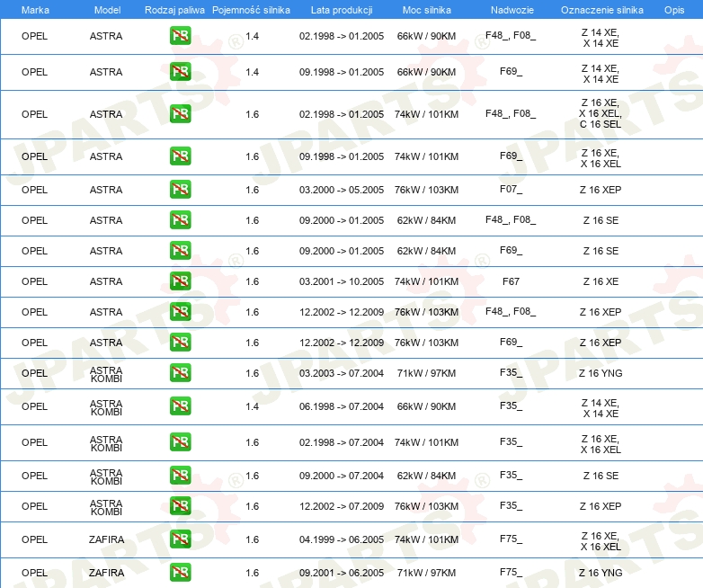The width and height of the screenshot is (703, 588).
Task: Click Z 16 SE in the Astra Kombi row
Action: click(x=601, y=476)
